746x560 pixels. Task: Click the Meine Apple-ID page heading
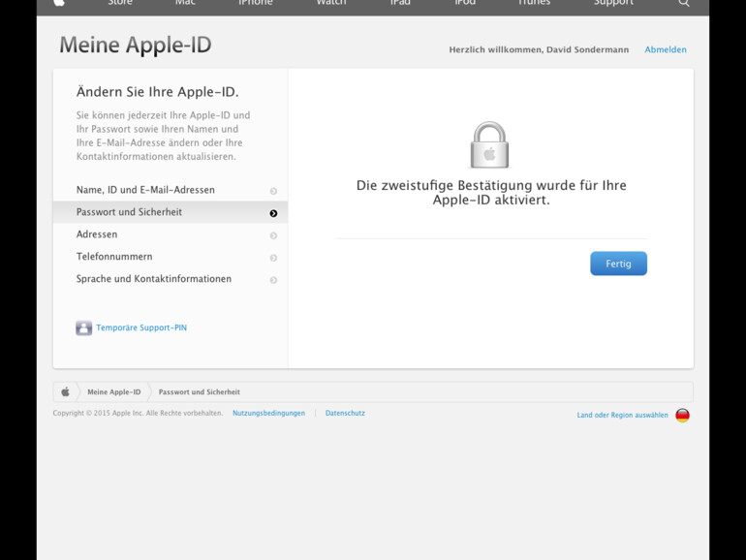click(x=136, y=46)
